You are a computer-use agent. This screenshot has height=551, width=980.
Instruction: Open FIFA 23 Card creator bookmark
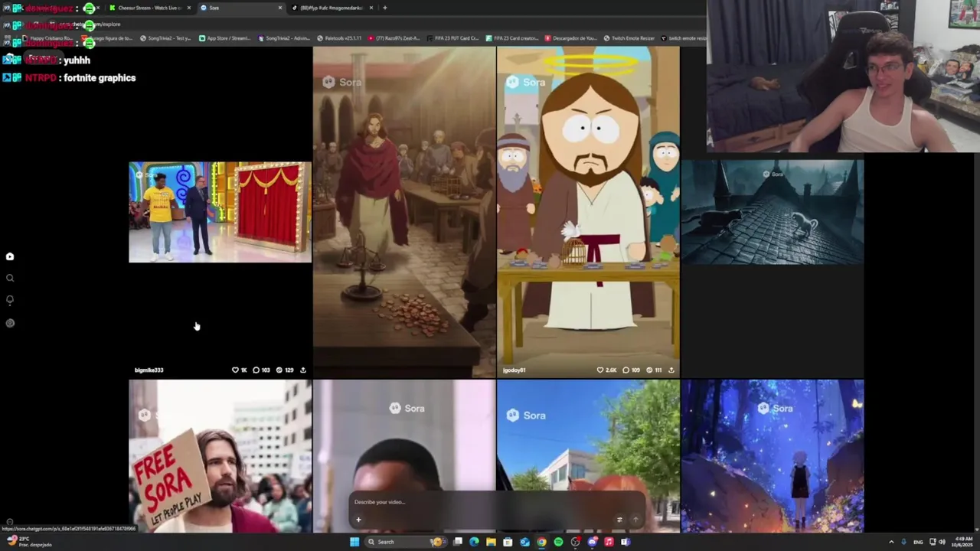tap(511, 37)
